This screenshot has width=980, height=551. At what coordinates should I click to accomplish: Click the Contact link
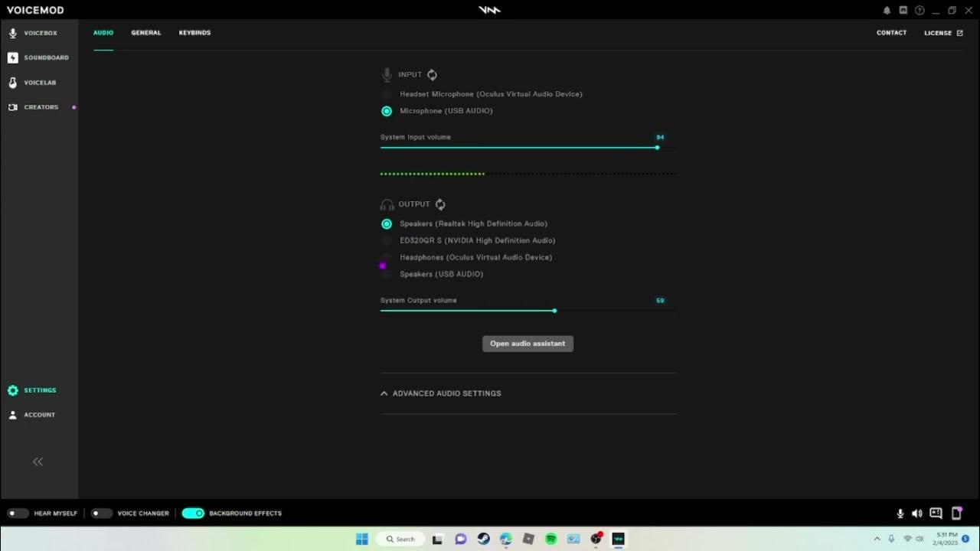pos(891,33)
